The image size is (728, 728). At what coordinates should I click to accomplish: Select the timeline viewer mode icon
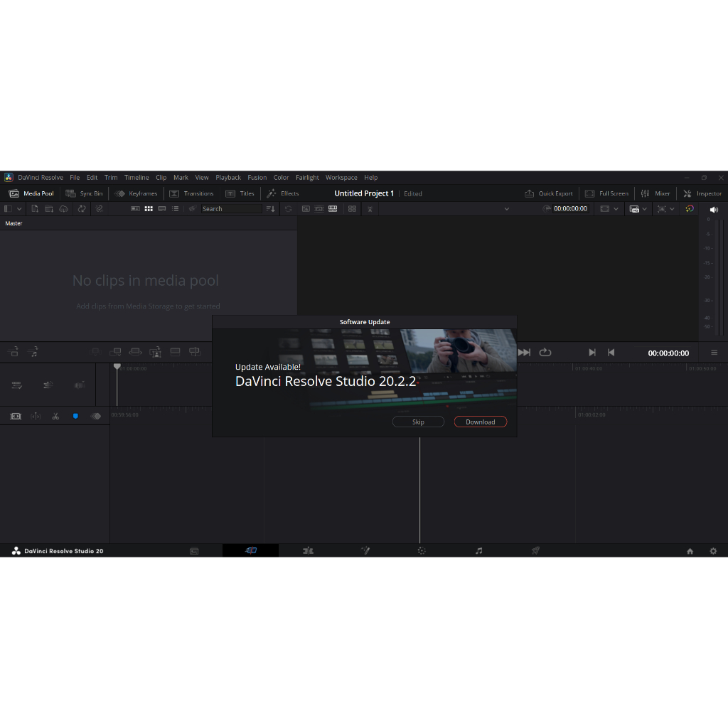tap(333, 209)
